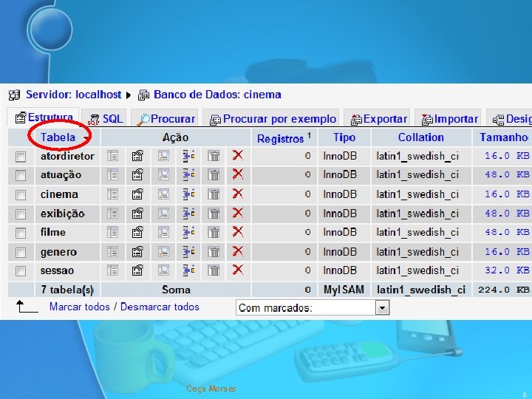Click Search icon in sessao row
Screen dimensions: 532x399
163,270
